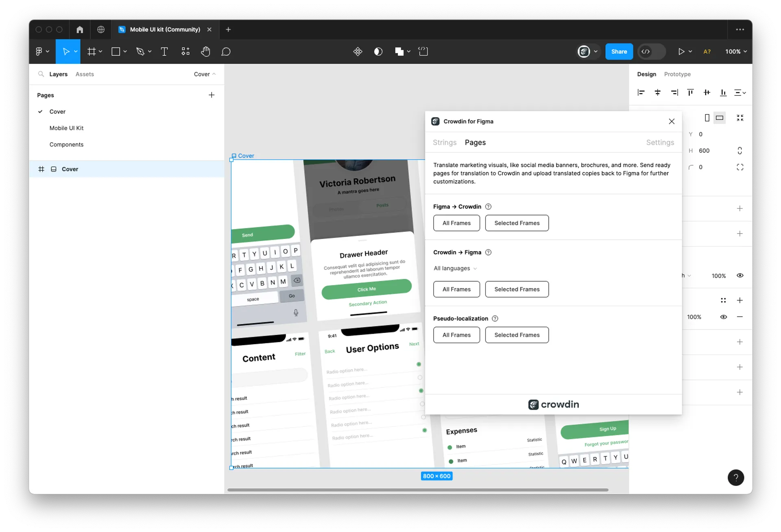The image size is (781, 532).
Task: Toggle layer visibility eye next to 100% opacity
Action: pyautogui.click(x=740, y=276)
